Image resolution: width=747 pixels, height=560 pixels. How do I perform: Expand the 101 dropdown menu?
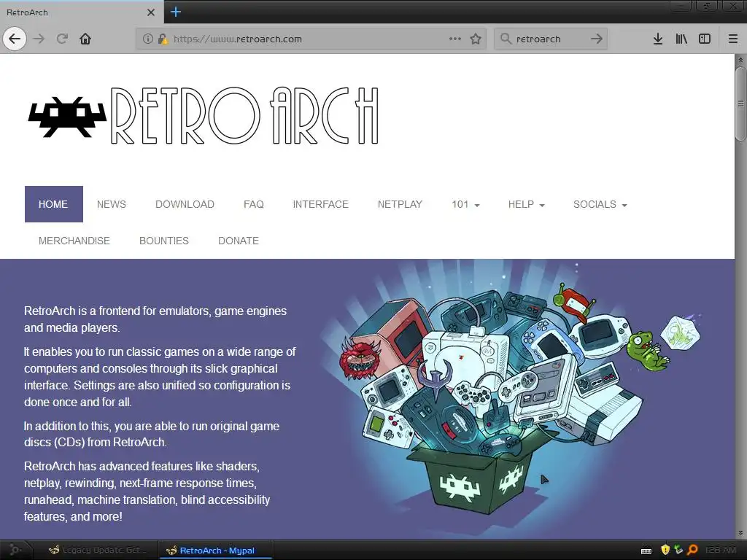[465, 204]
